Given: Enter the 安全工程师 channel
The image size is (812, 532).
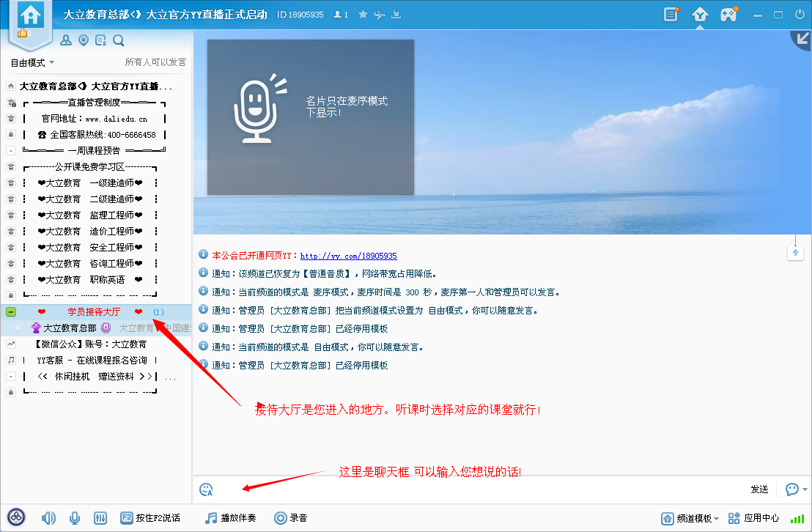Looking at the screenshot, I should [x=96, y=247].
